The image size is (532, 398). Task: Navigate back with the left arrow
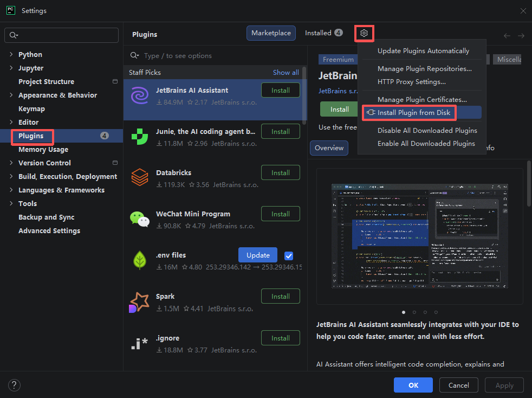507,36
